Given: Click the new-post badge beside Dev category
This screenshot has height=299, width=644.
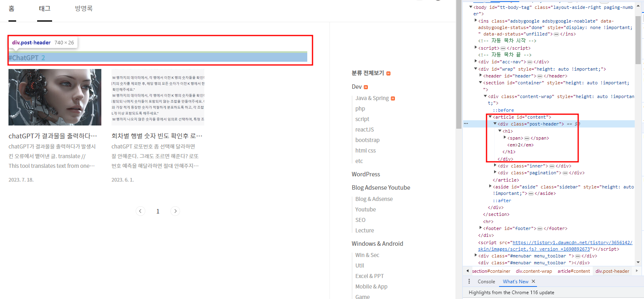Looking at the screenshot, I should (x=366, y=87).
